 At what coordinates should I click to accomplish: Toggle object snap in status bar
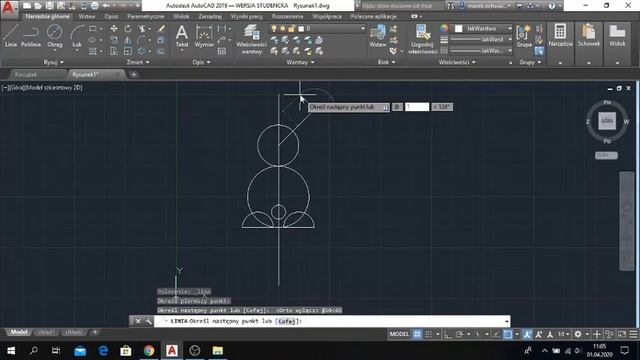pyautogui.click(x=507, y=334)
